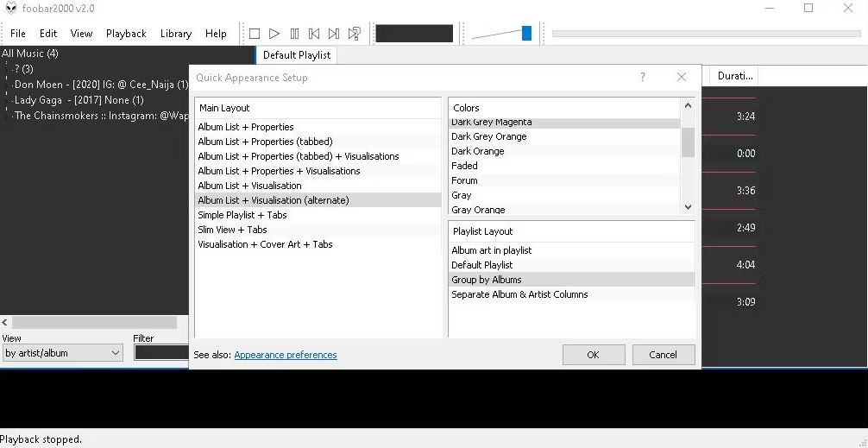Viewport: 868px width, 448px height.
Task: Choose Album List + Visualisation layout
Action: (x=318, y=186)
